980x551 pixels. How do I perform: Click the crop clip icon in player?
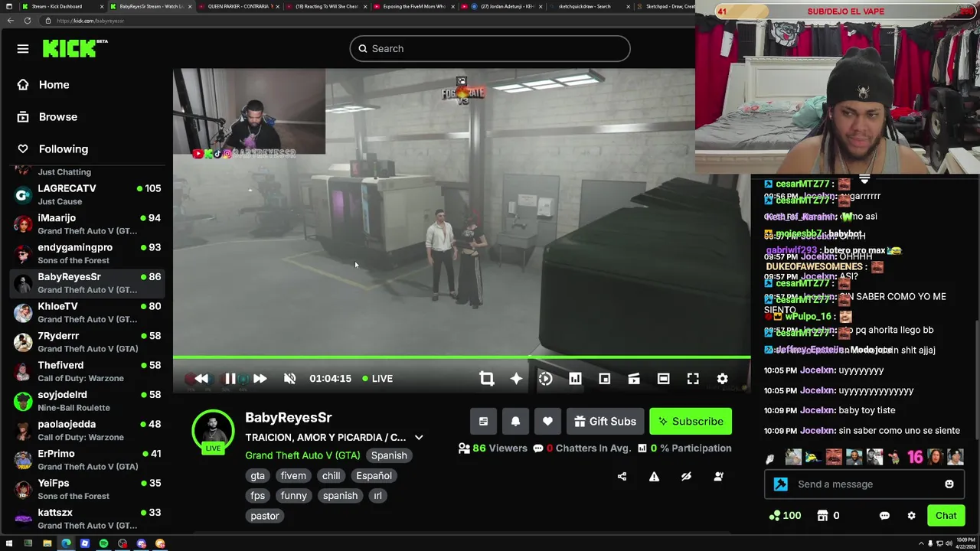click(486, 379)
